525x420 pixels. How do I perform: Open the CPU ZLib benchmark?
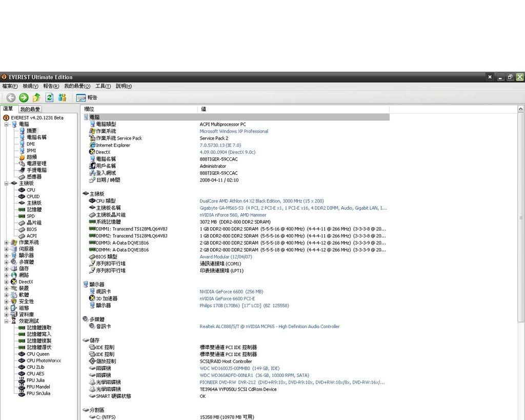35,367
